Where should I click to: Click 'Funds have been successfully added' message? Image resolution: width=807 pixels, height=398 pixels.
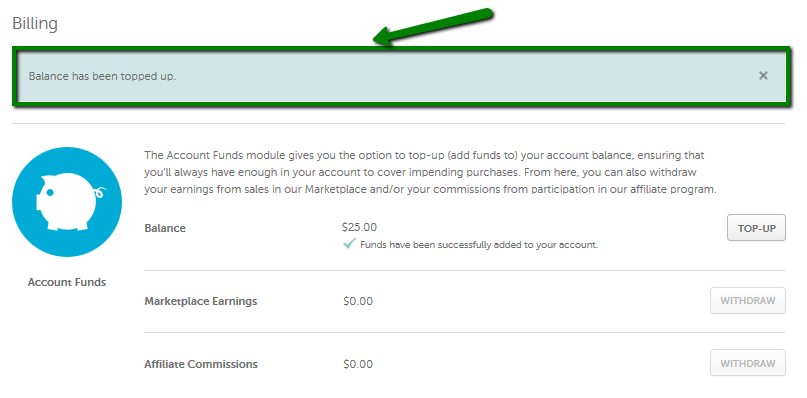click(479, 245)
